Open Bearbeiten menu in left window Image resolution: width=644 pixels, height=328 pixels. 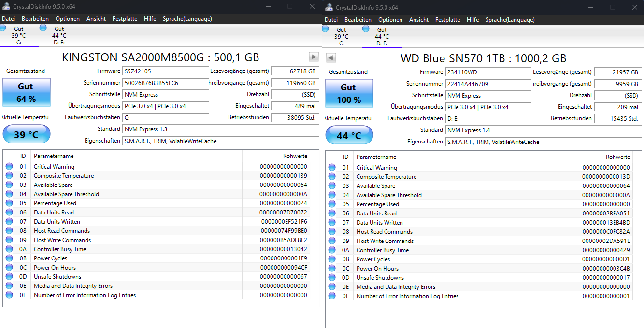[x=35, y=19]
